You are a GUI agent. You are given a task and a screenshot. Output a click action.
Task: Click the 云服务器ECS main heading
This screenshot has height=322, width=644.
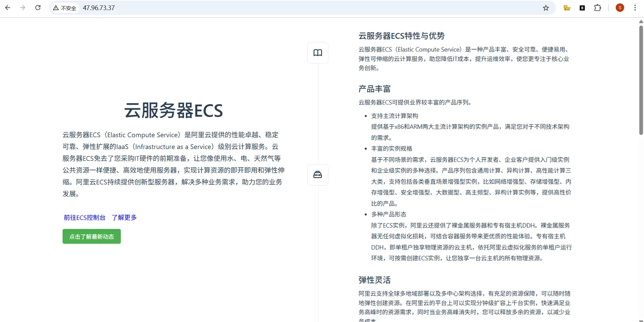[x=173, y=111]
